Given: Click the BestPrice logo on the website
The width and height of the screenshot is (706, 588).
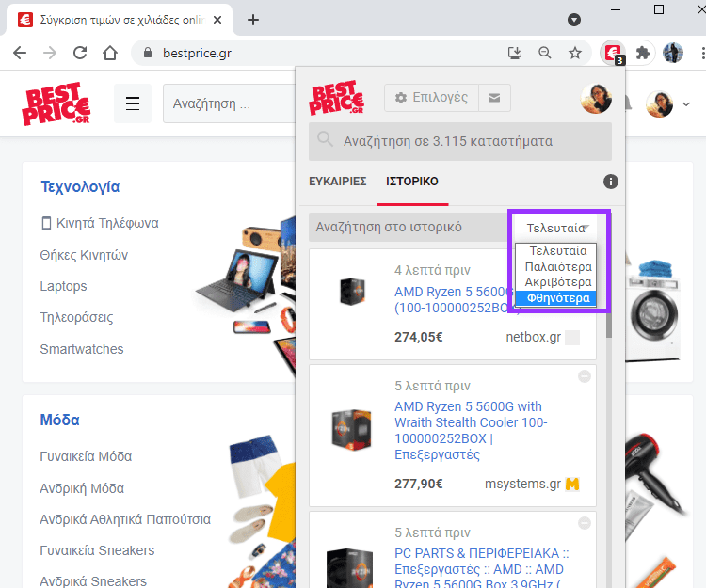Looking at the screenshot, I should pos(56,103).
